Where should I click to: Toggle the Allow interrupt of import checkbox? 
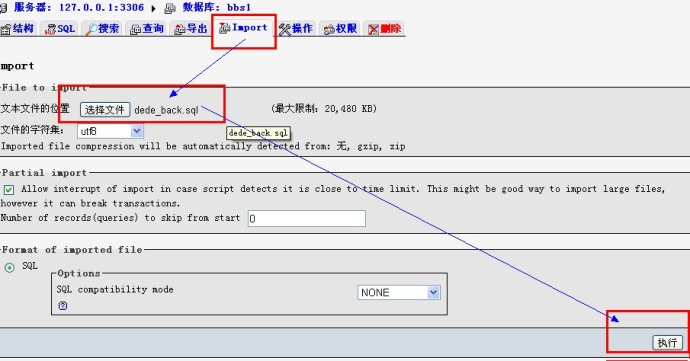(x=9, y=190)
